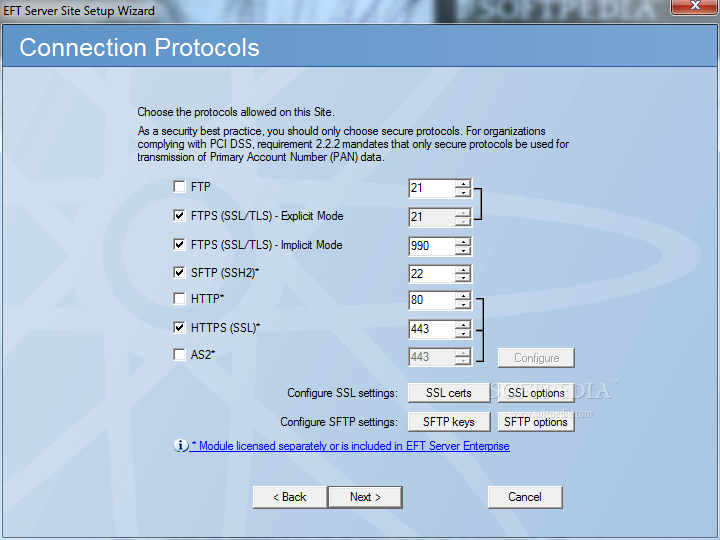Decrease SFTP port 22 with down arrow
The width and height of the screenshot is (720, 540).
click(463, 279)
